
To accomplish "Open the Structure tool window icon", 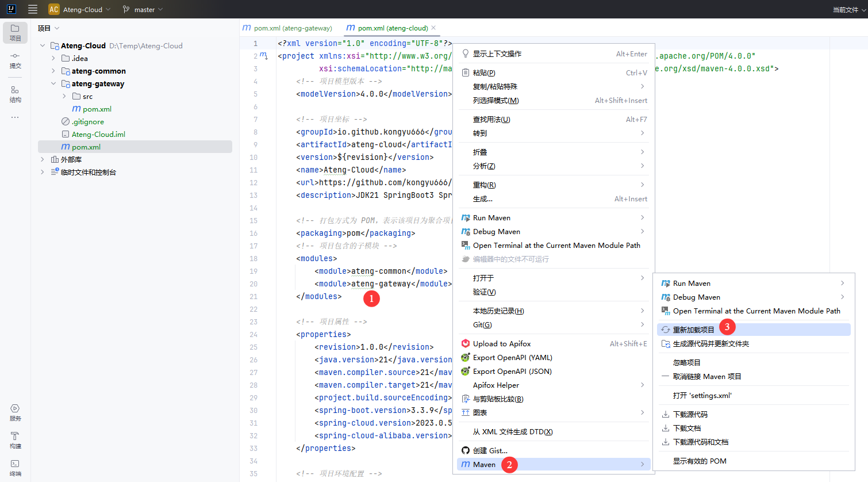I will click(x=15, y=94).
